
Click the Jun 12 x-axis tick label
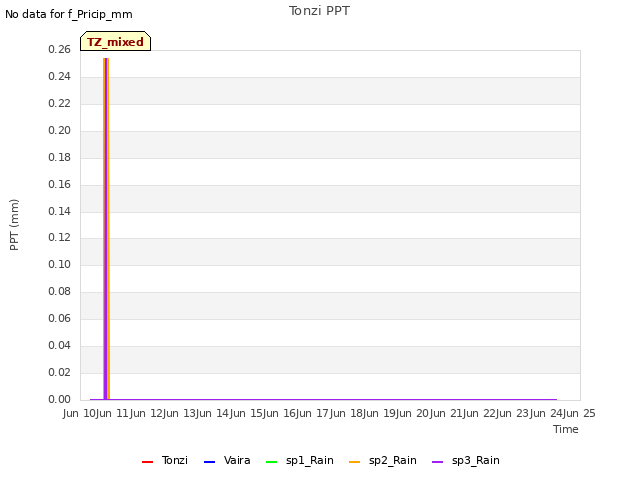tap(148, 413)
